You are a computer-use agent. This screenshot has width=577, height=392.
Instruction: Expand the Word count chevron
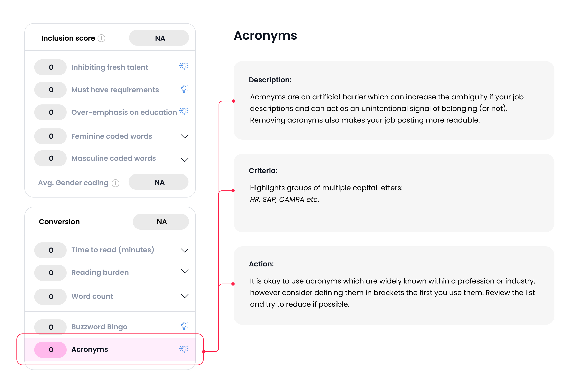[184, 296]
